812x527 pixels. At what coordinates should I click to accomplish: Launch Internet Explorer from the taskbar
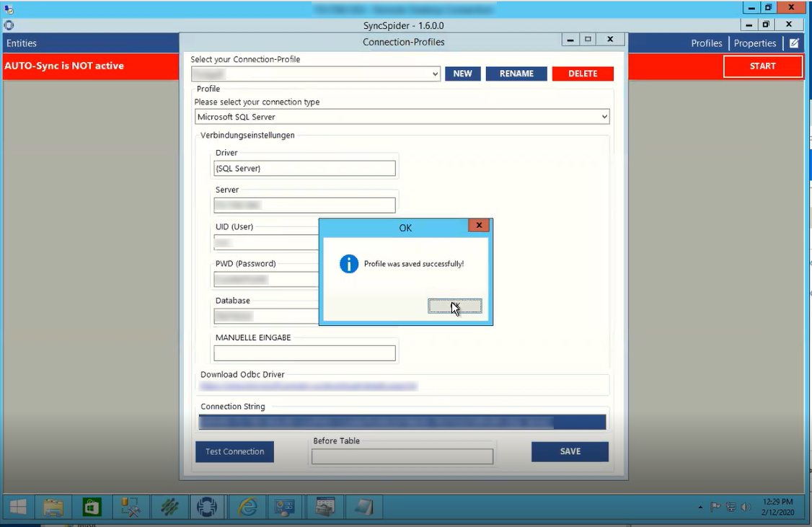pyautogui.click(x=247, y=508)
